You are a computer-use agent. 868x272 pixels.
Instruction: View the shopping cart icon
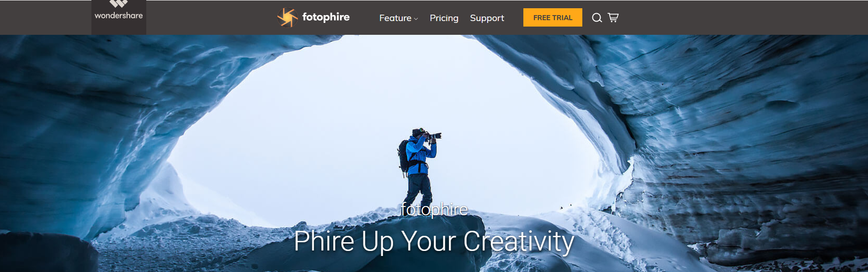point(613,17)
